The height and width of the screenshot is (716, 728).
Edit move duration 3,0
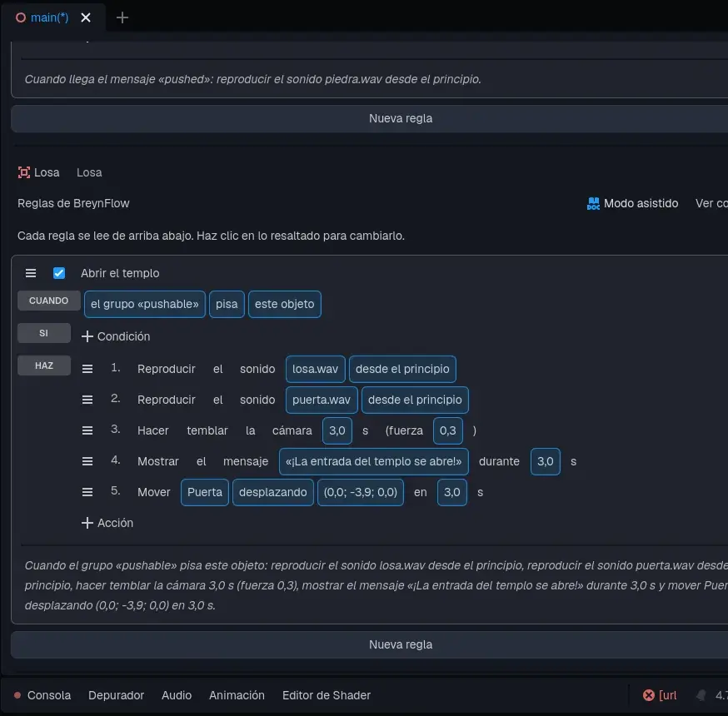click(451, 492)
